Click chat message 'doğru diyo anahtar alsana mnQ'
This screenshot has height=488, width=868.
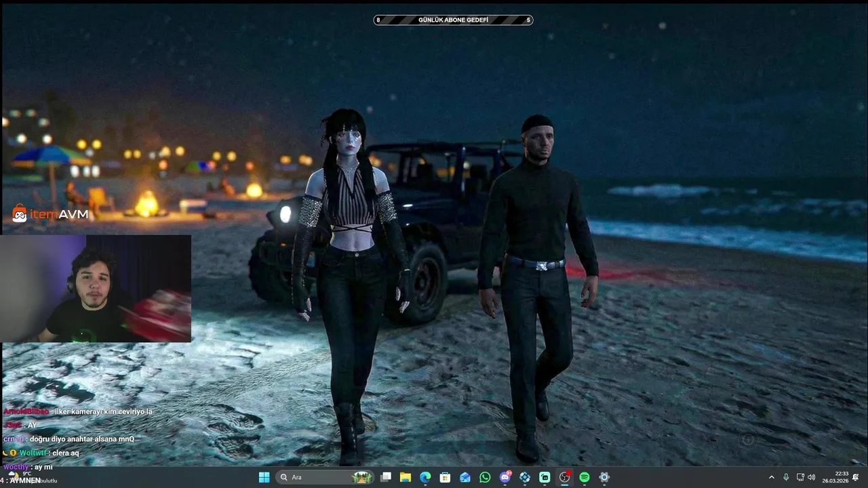[82, 439]
